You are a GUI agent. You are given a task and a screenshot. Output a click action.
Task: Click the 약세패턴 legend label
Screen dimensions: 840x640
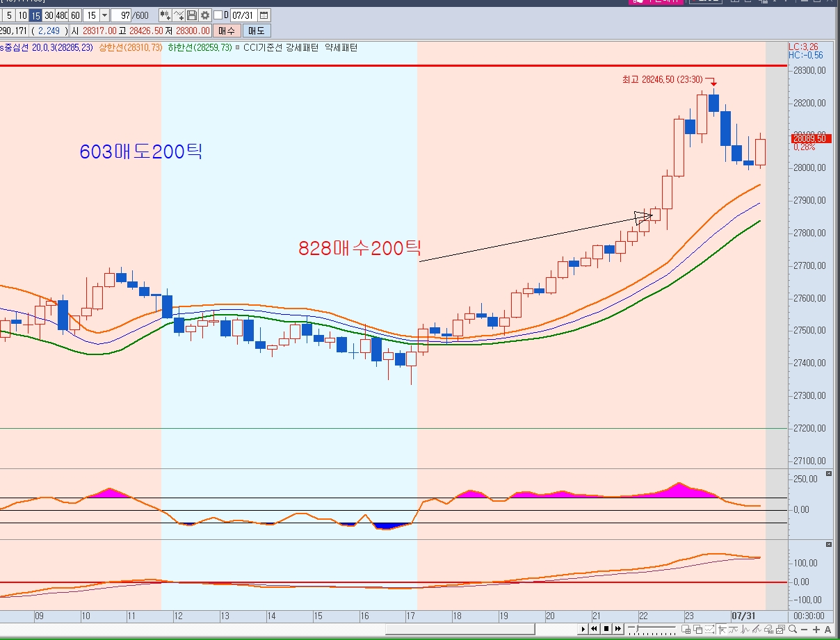click(x=342, y=47)
